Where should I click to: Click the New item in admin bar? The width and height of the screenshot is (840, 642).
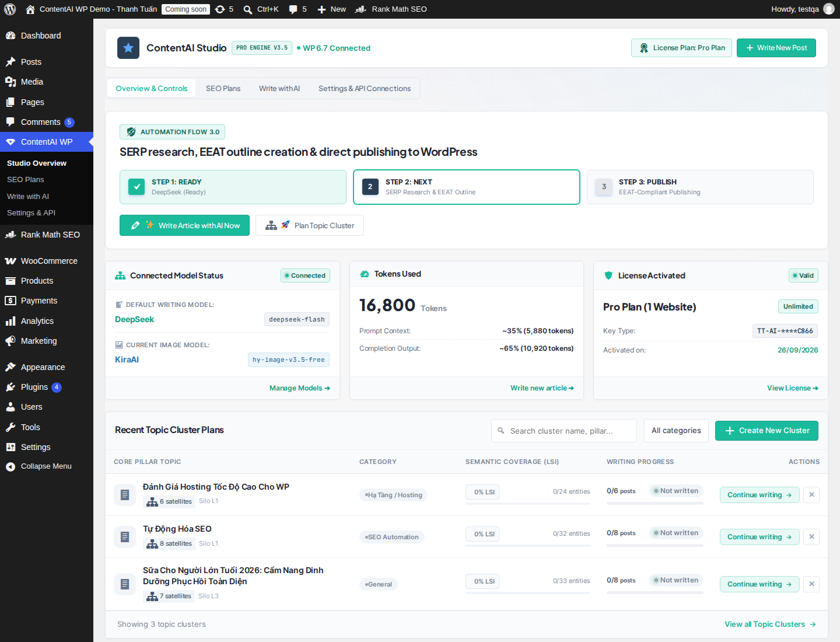(x=331, y=9)
